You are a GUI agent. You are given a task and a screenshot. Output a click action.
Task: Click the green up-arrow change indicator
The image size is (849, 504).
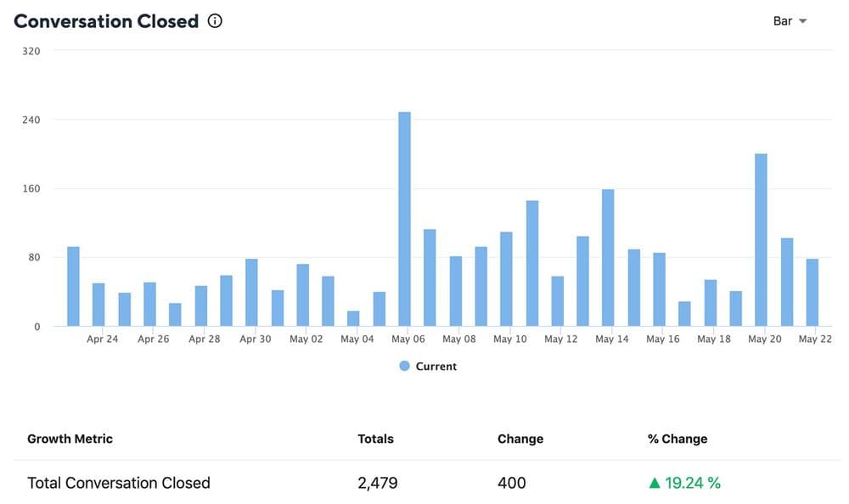click(654, 484)
